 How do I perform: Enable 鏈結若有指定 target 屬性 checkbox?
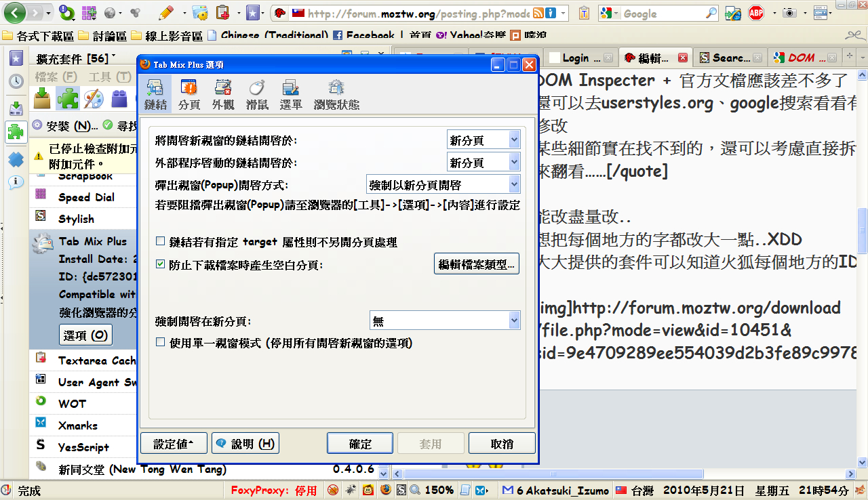point(161,242)
